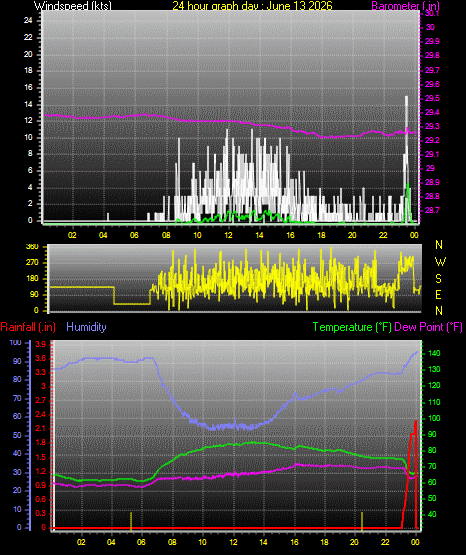Click the "29.5" barometer axis value

tap(432, 98)
